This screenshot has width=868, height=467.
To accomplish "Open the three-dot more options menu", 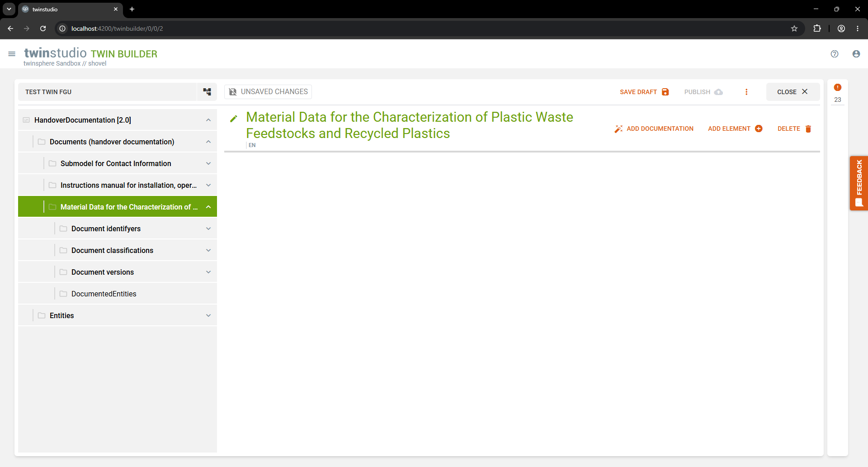I will click(x=746, y=92).
